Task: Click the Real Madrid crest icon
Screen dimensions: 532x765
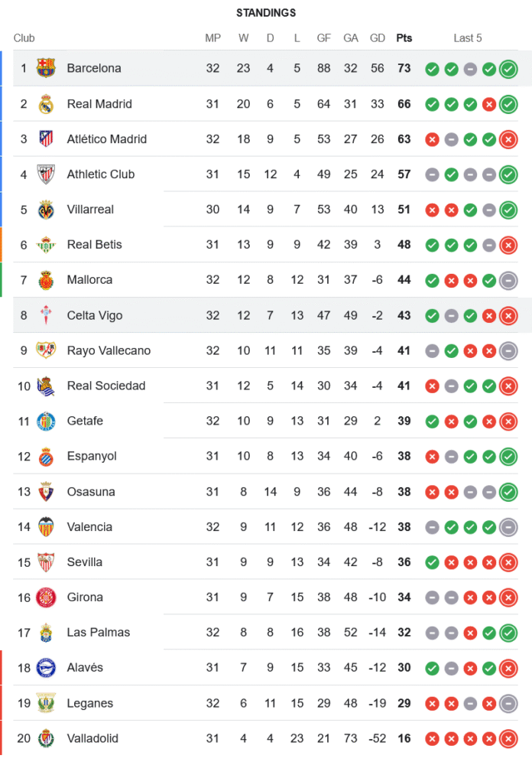Action: coord(46,104)
